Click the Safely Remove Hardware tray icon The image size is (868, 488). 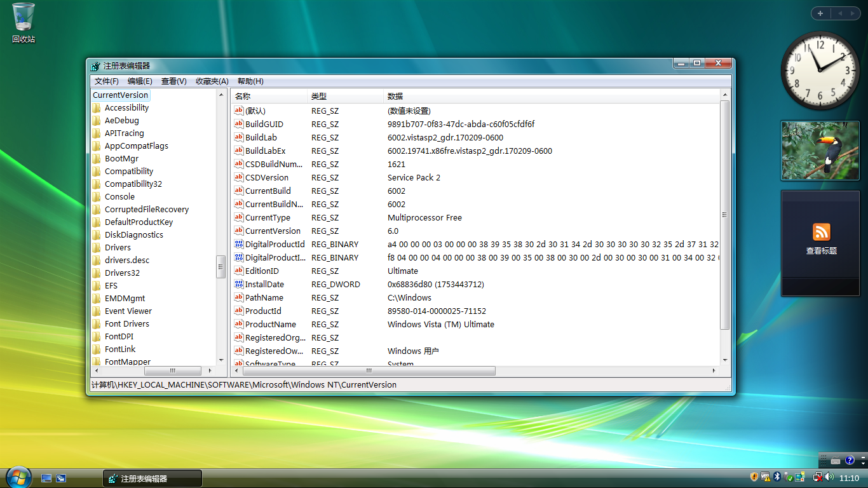tap(788, 477)
